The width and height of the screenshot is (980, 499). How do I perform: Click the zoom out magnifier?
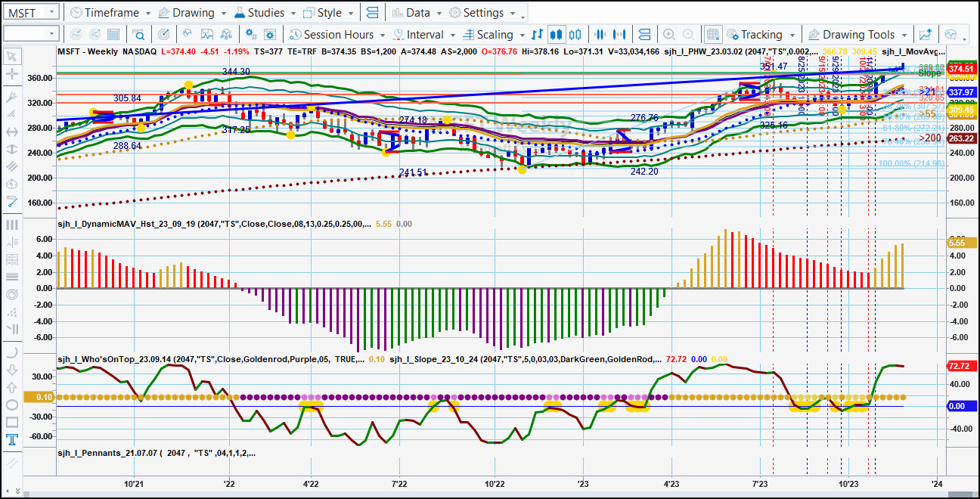pyautogui.click(x=688, y=34)
